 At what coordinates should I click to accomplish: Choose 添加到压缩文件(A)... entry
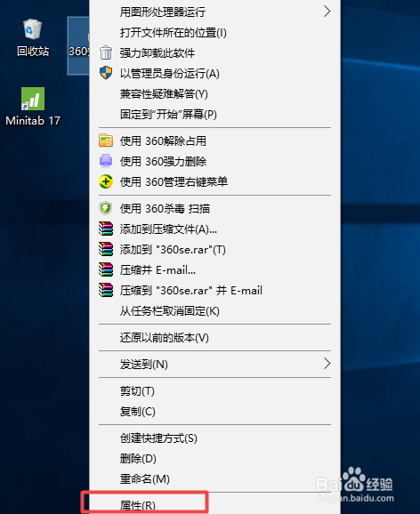[215, 229]
